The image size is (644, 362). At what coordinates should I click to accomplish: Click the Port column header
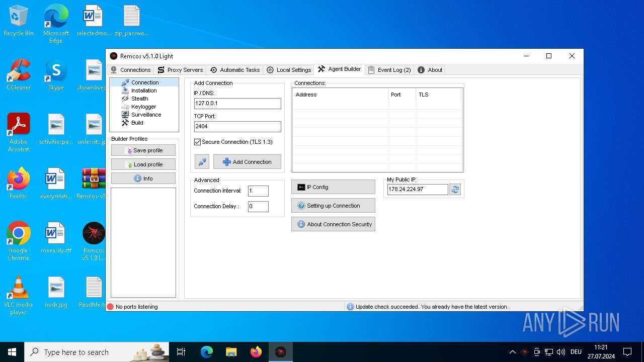click(403, 95)
